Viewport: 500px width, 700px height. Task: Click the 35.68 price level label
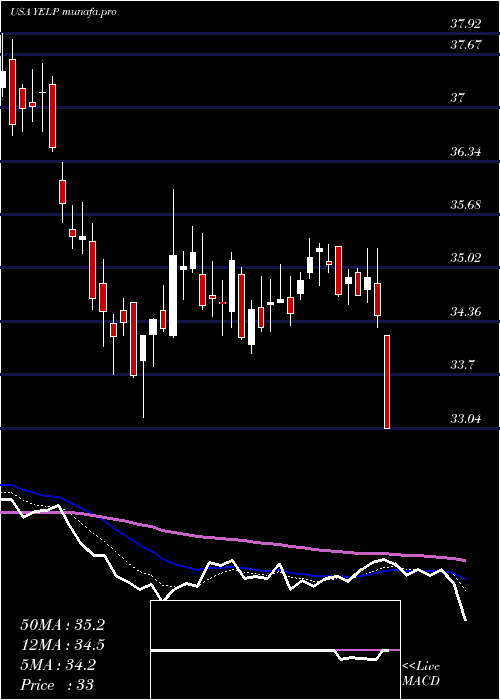click(466, 205)
